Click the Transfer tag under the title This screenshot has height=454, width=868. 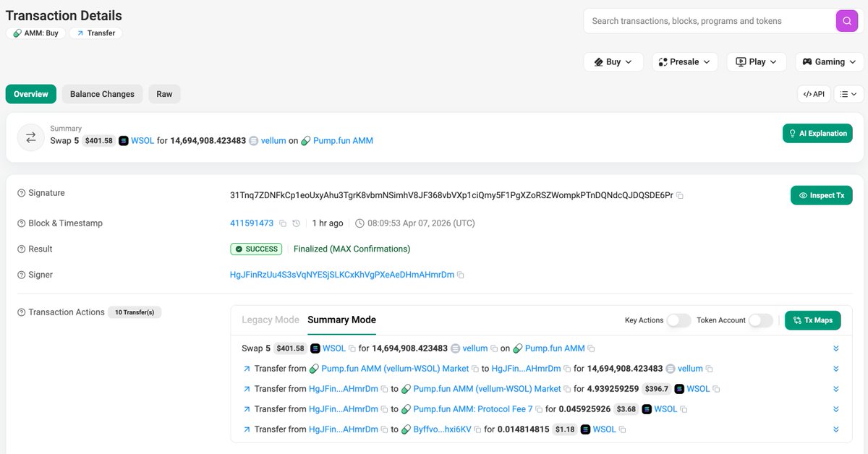click(95, 33)
